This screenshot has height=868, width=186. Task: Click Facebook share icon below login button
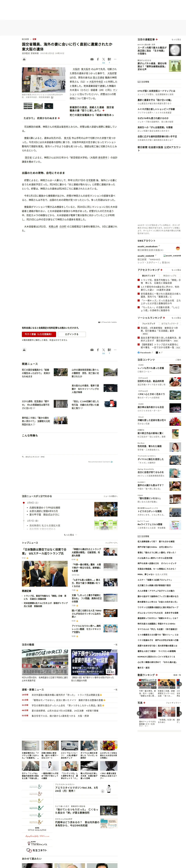(x=98, y=350)
